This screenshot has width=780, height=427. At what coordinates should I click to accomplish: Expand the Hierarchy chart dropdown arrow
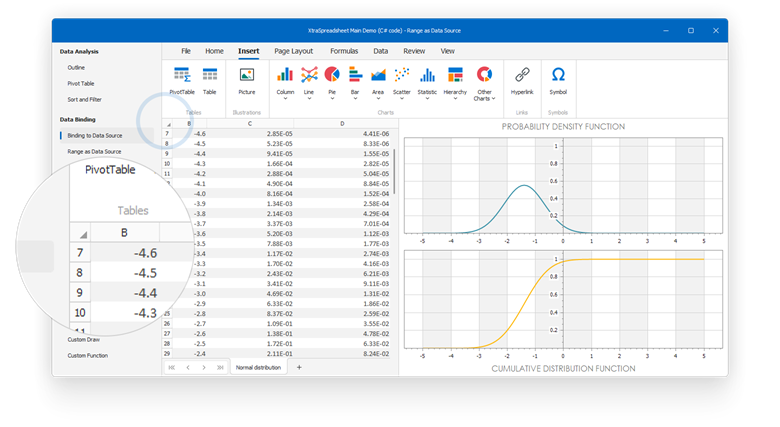pos(455,99)
